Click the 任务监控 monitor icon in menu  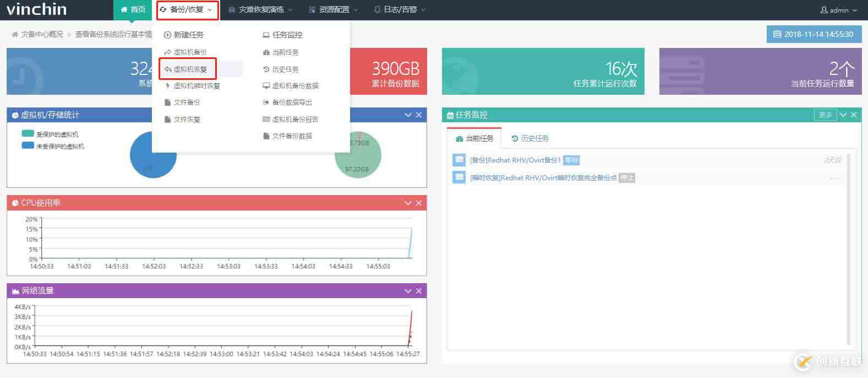point(266,35)
